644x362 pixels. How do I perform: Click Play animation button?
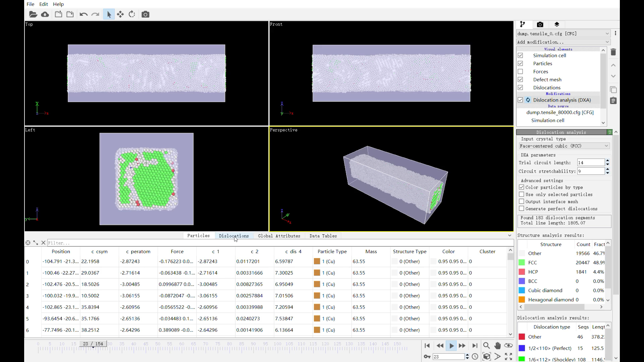pos(451,346)
